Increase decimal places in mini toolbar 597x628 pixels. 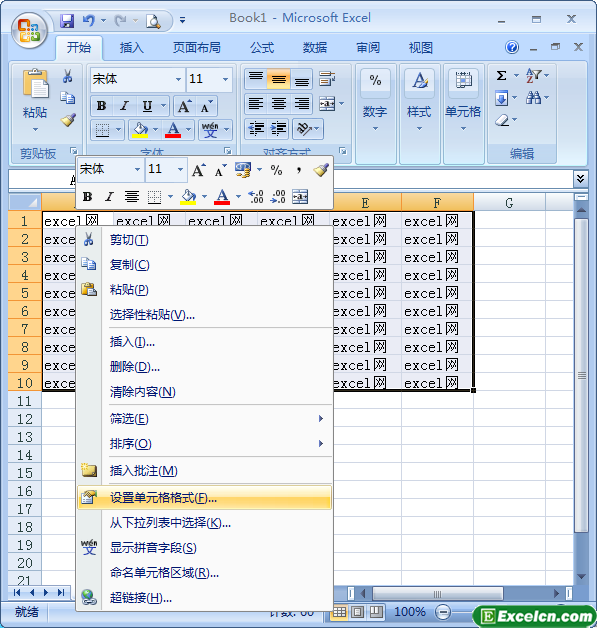click(x=256, y=197)
